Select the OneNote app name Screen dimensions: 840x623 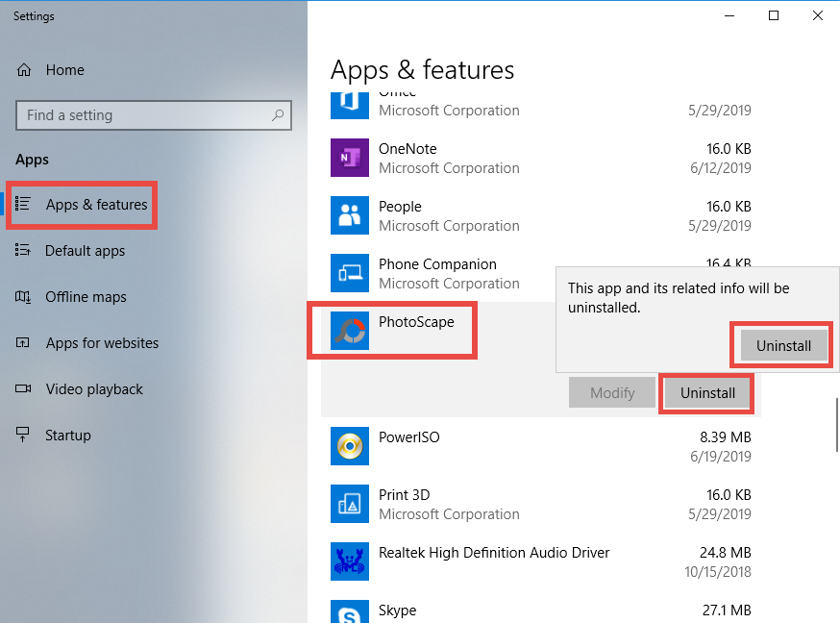408,148
